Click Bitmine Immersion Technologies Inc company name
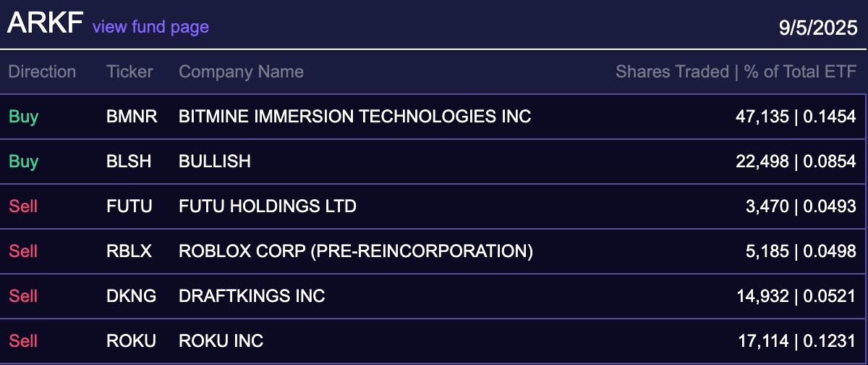Image resolution: width=868 pixels, height=365 pixels. click(354, 116)
